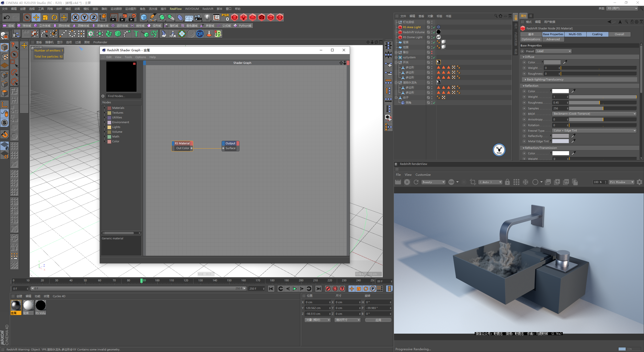Switch to the Coating tab

597,34
